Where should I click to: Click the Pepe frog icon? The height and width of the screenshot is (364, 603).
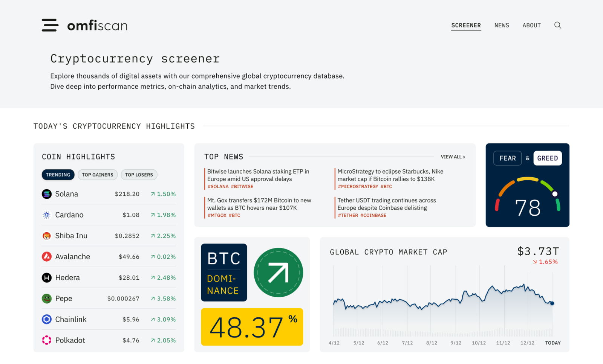(x=46, y=299)
